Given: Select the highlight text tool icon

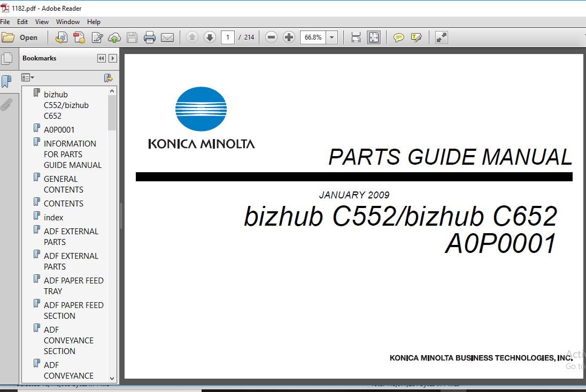Looking at the screenshot, I should [417, 37].
